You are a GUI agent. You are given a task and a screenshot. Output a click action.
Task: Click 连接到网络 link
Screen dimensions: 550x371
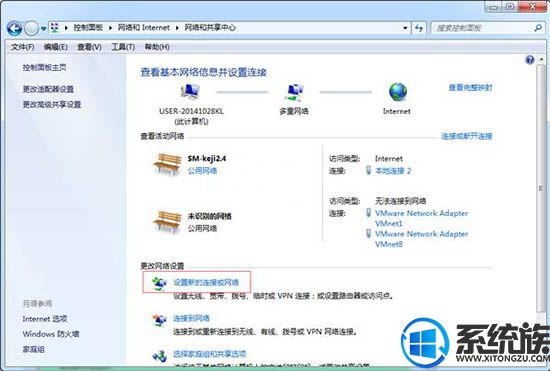191,318
